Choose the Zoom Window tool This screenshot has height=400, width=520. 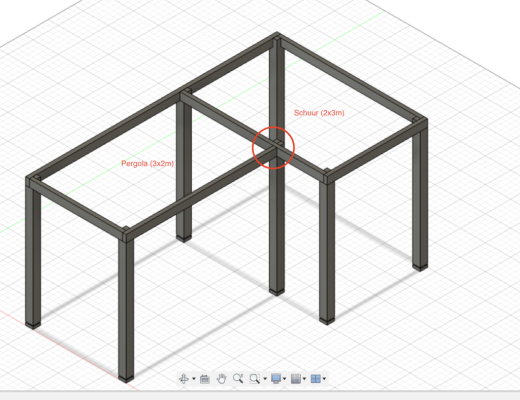pyautogui.click(x=255, y=379)
